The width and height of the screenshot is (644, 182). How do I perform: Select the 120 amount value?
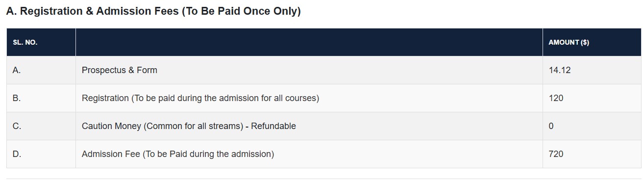(556, 98)
